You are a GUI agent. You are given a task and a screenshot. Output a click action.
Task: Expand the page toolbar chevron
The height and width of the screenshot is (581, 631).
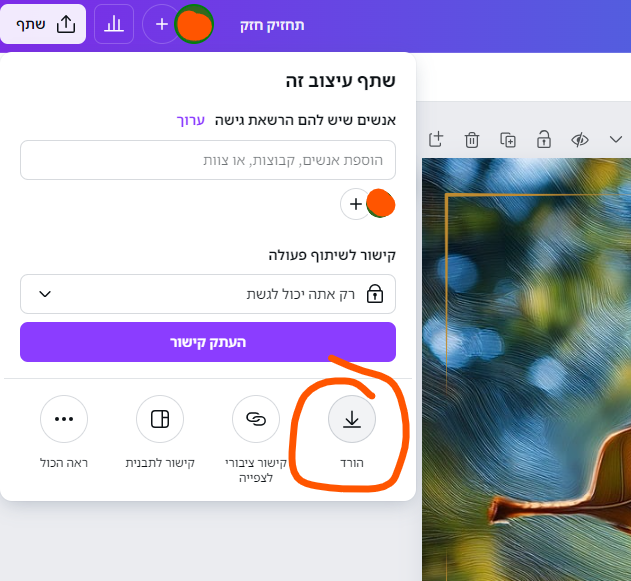tap(616, 140)
